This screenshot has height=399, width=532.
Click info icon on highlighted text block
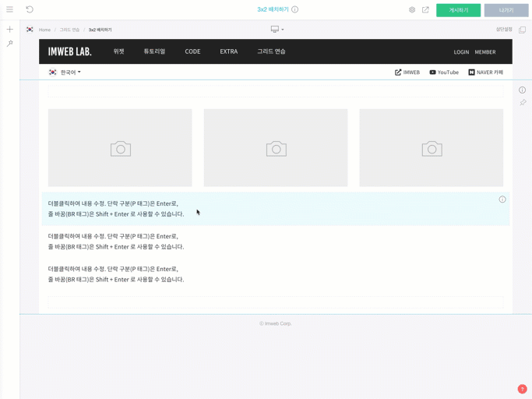tap(502, 199)
